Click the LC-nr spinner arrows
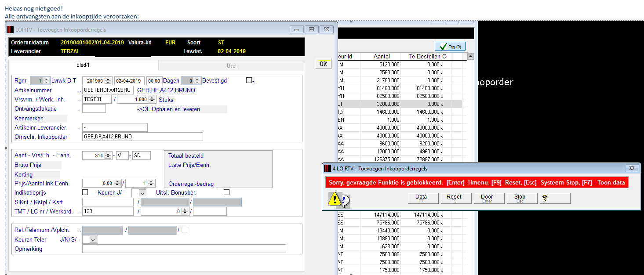This screenshot has height=275, width=644. coord(186,211)
